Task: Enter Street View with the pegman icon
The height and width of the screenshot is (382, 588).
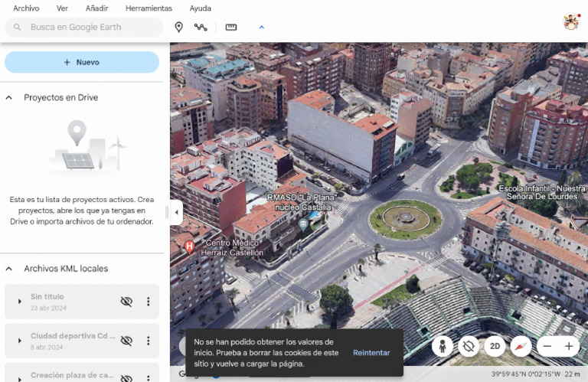Action: pos(442,346)
